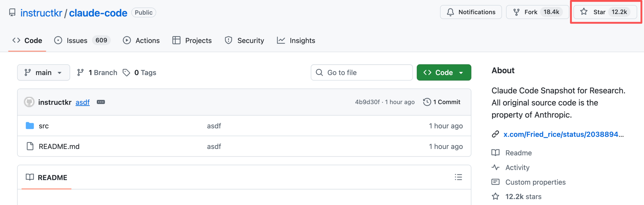The height and width of the screenshot is (205, 644).
Task: Click the instructkr owner link in title
Action: pos(41,13)
